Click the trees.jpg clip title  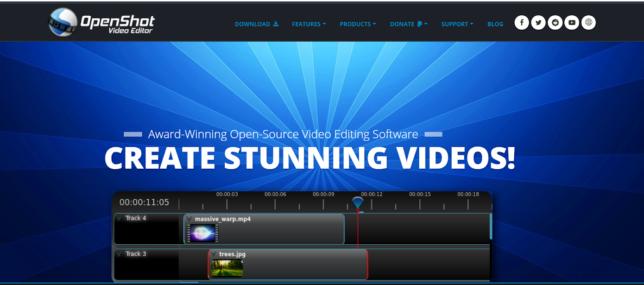[233, 254]
